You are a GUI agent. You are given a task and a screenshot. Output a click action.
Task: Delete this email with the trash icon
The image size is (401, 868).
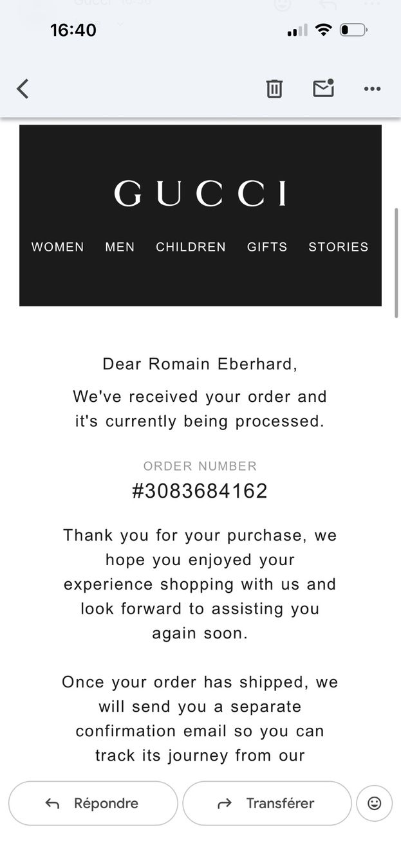coord(274,89)
